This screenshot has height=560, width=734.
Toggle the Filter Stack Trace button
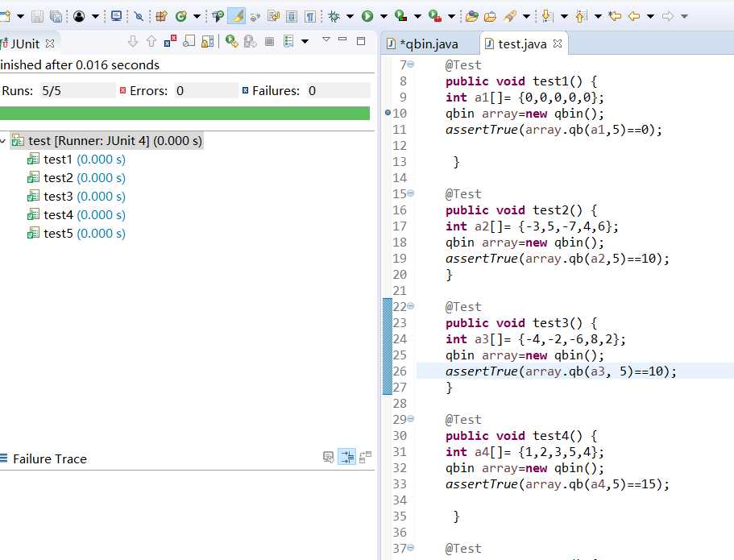coord(347,457)
